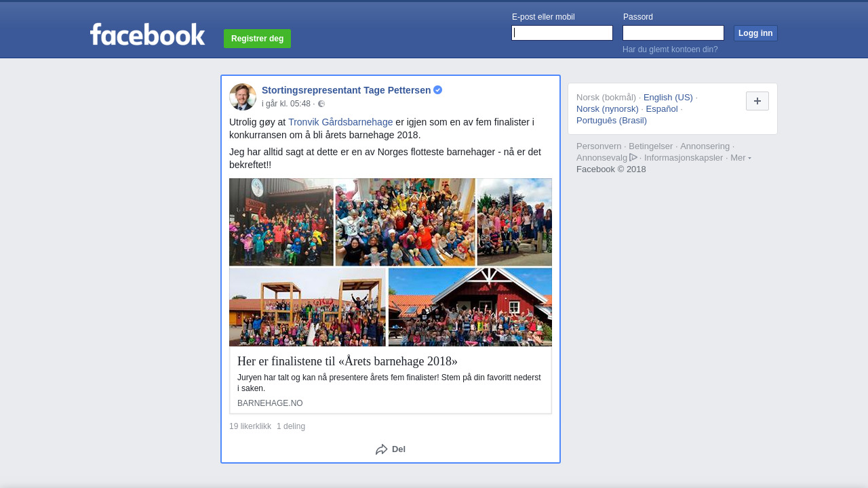Click the verified badge next to Tage Pettersen
Screen dimensions: 868x488
[438, 89]
